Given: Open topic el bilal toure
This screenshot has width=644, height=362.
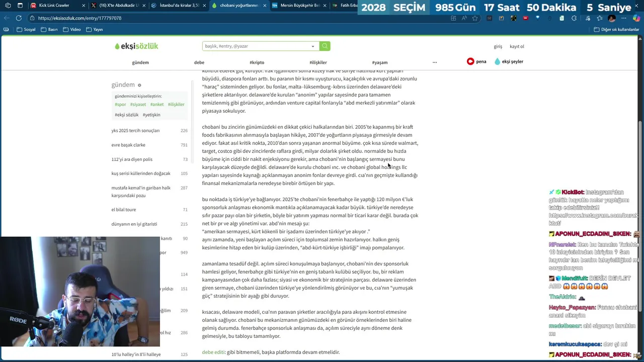Looking at the screenshot, I should tap(124, 210).
